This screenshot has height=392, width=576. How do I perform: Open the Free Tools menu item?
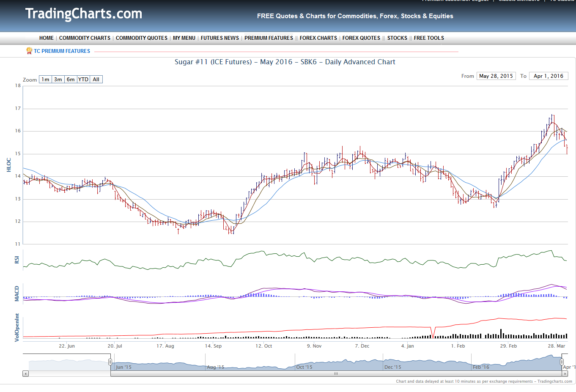tap(429, 38)
